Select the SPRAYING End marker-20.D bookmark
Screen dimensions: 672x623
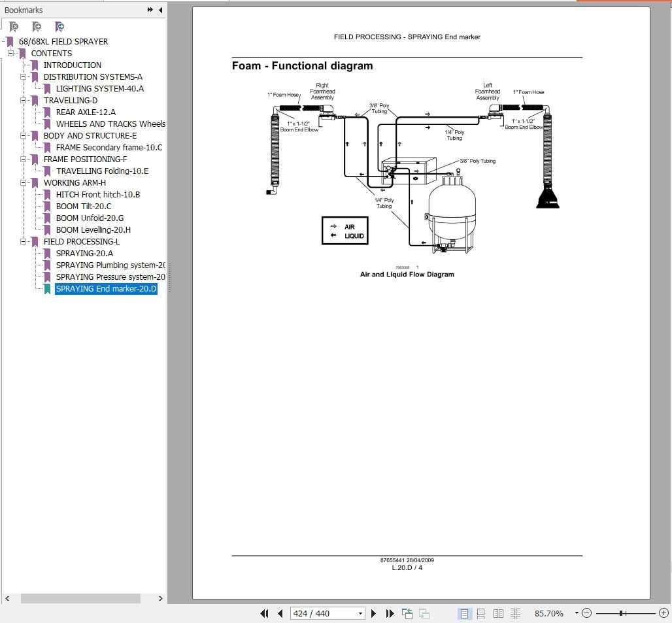(106, 289)
